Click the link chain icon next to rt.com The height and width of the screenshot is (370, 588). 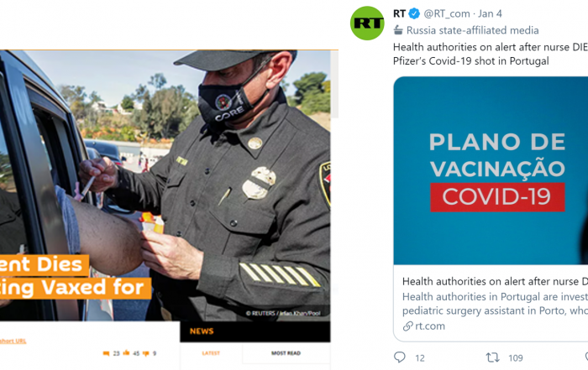[x=407, y=326]
